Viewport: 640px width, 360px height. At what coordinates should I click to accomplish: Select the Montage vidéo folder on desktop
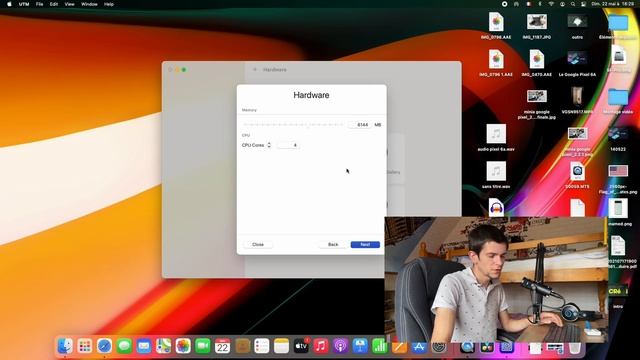[618, 101]
